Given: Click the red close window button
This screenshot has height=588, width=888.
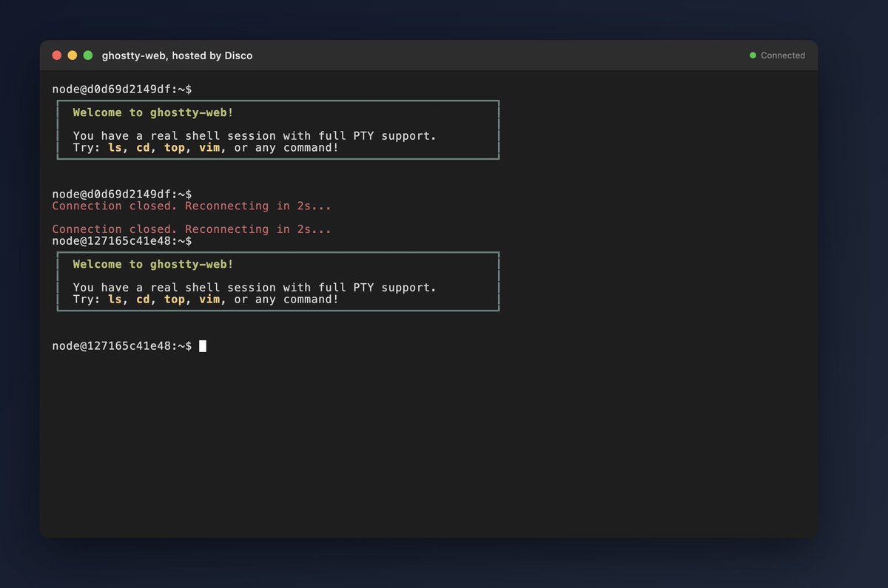Looking at the screenshot, I should 57,55.
